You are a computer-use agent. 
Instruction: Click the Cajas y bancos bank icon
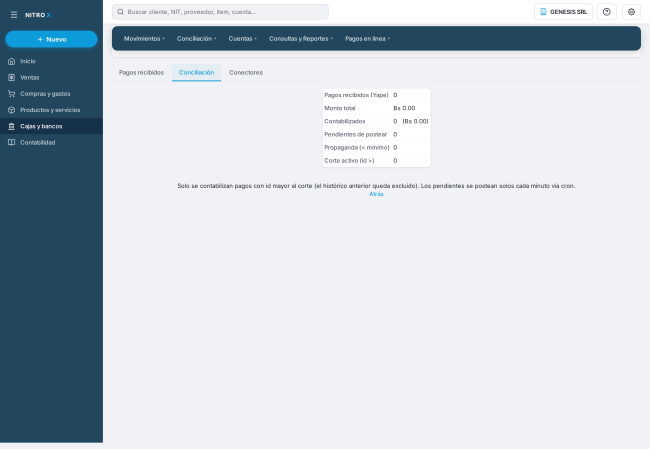point(12,126)
